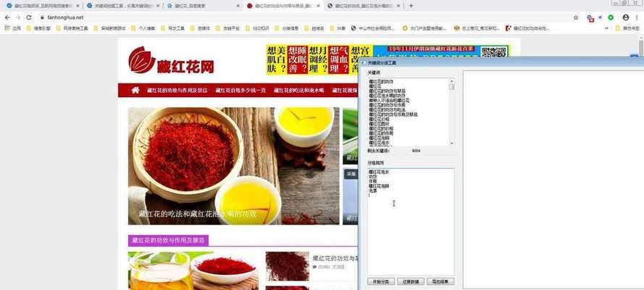The height and width of the screenshot is (290, 644).
Task: Switch to the first browser tab
Action: pos(42,6)
